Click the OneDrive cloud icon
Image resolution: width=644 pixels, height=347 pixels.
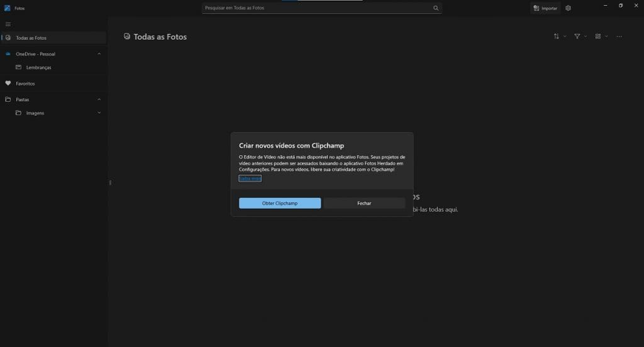tap(8, 54)
